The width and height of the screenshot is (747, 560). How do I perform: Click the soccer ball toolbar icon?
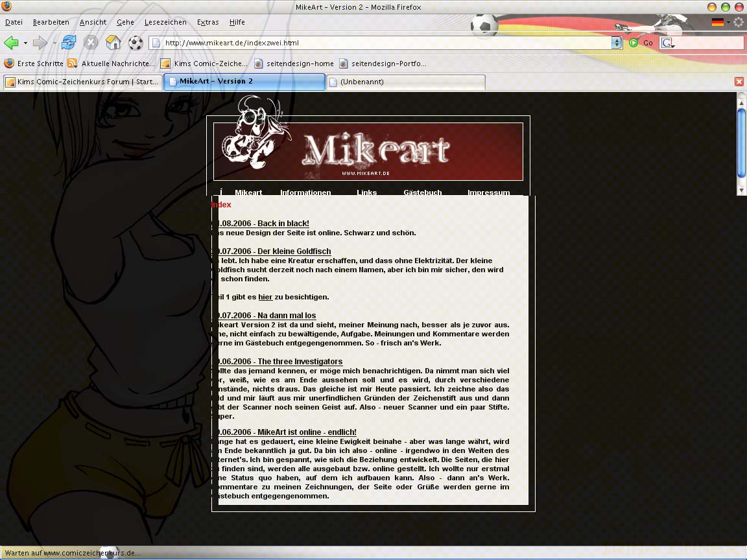click(x=136, y=43)
